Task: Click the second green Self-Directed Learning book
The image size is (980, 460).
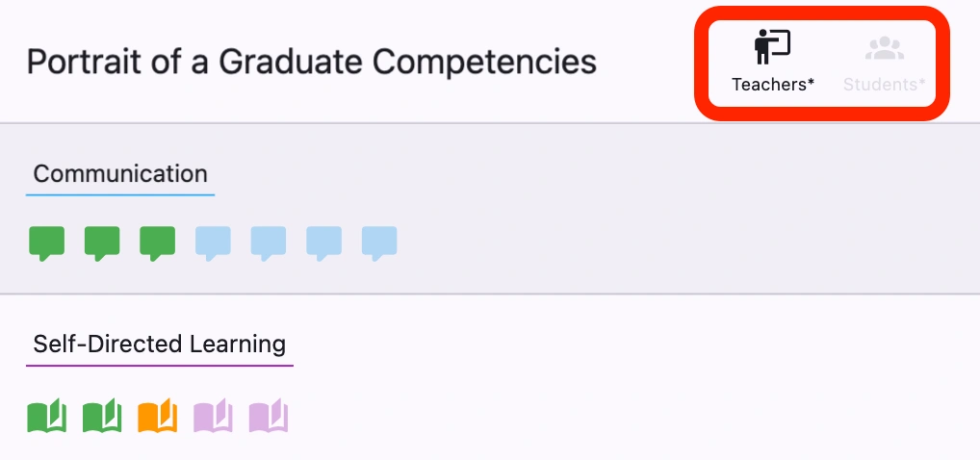Action: click(x=102, y=416)
